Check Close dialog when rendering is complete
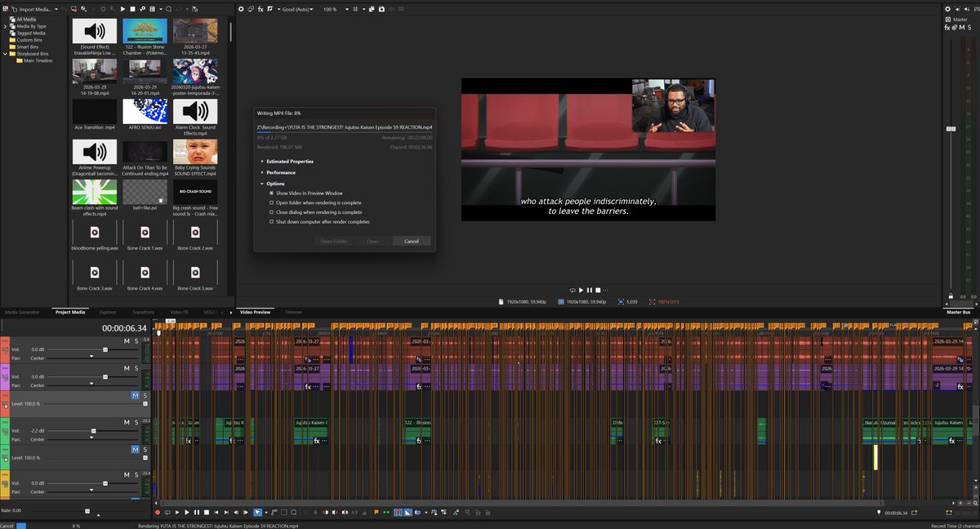 (272, 212)
